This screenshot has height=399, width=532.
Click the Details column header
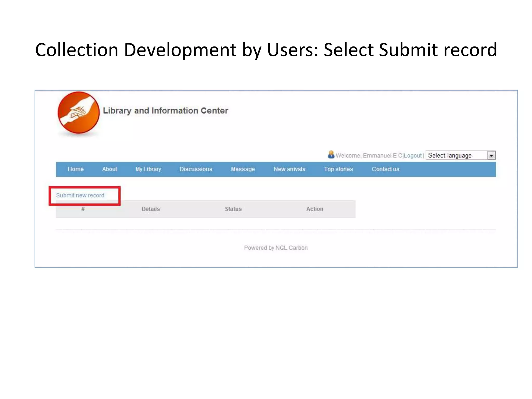click(x=151, y=209)
